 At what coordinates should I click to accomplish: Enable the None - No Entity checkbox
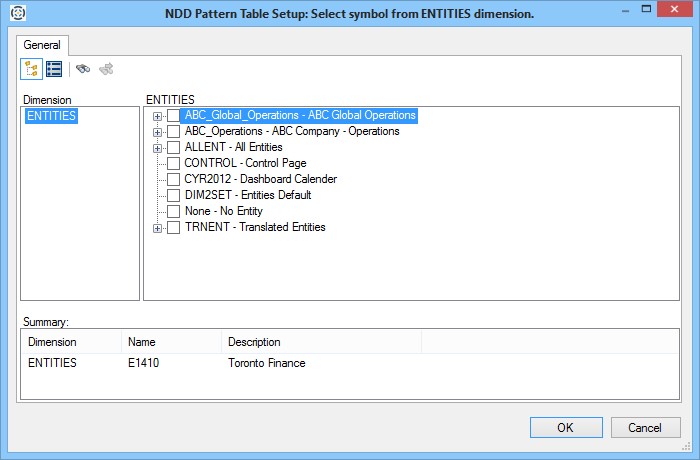[174, 211]
